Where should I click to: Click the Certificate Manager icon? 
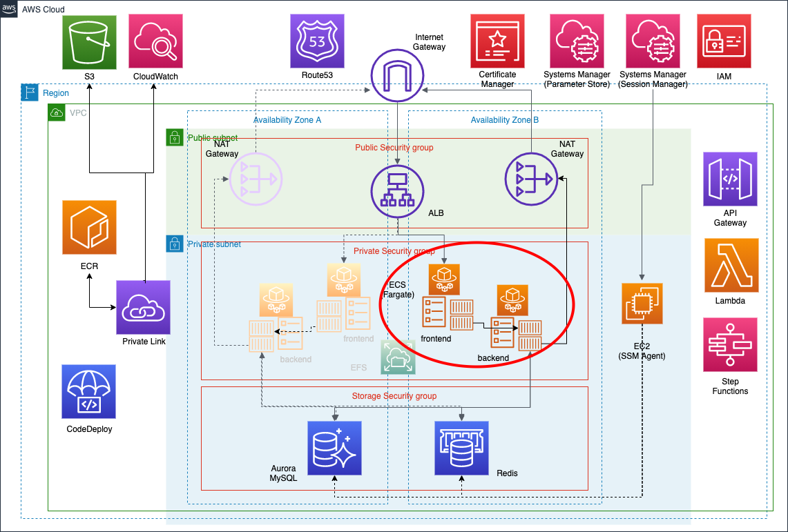[x=497, y=41]
